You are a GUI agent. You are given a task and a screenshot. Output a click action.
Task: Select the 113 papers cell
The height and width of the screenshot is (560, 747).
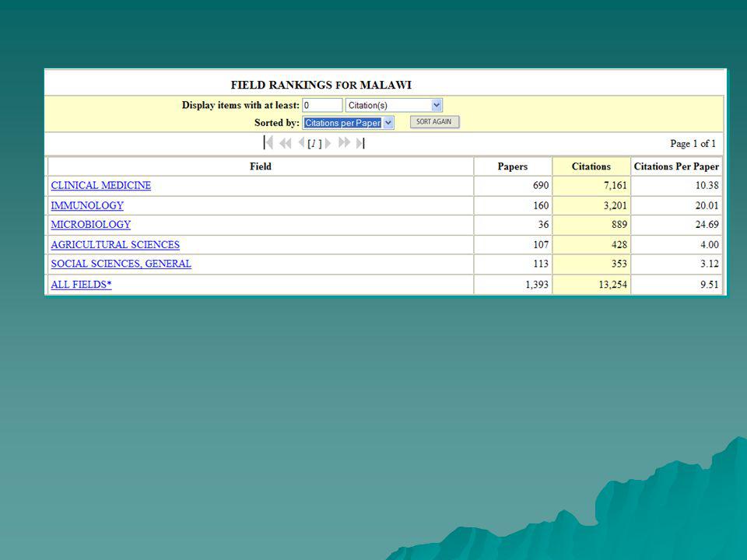tap(513, 264)
